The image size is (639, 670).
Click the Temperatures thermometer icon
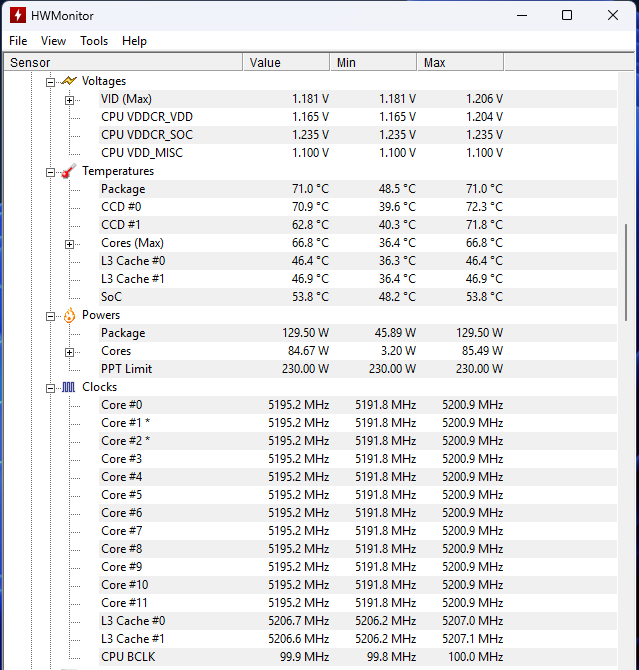tap(69, 171)
